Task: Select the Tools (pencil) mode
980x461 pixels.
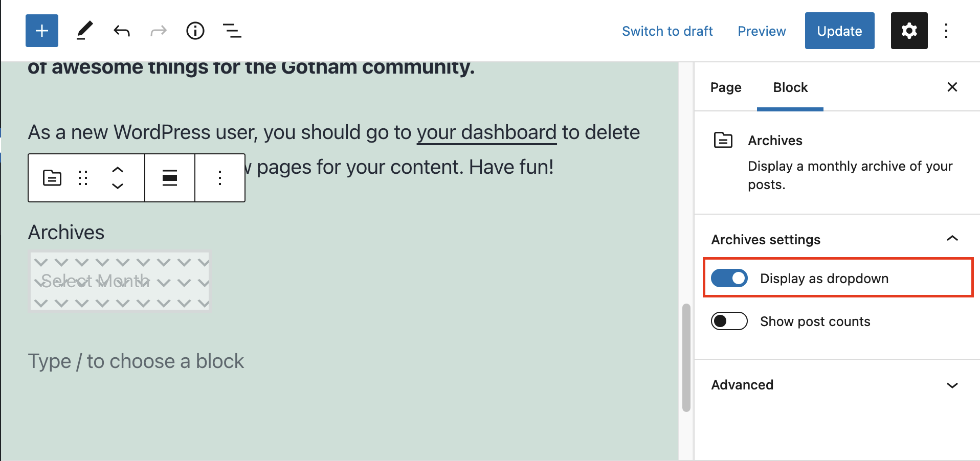Action: point(84,31)
